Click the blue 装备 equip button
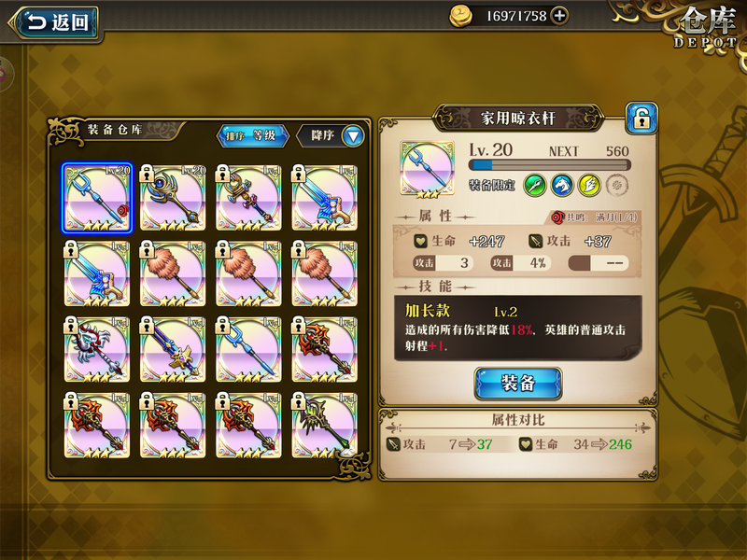The width and height of the screenshot is (747, 560). click(518, 383)
